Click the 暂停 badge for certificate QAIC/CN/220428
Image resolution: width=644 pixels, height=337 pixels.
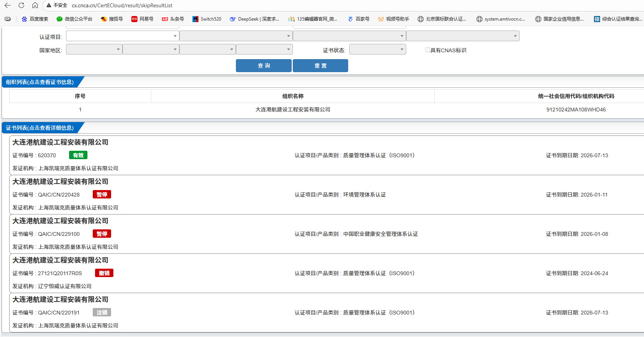point(102,195)
